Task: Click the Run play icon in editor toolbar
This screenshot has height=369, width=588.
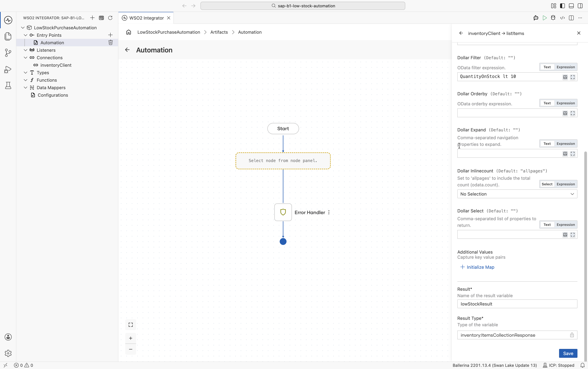Action: tap(545, 18)
